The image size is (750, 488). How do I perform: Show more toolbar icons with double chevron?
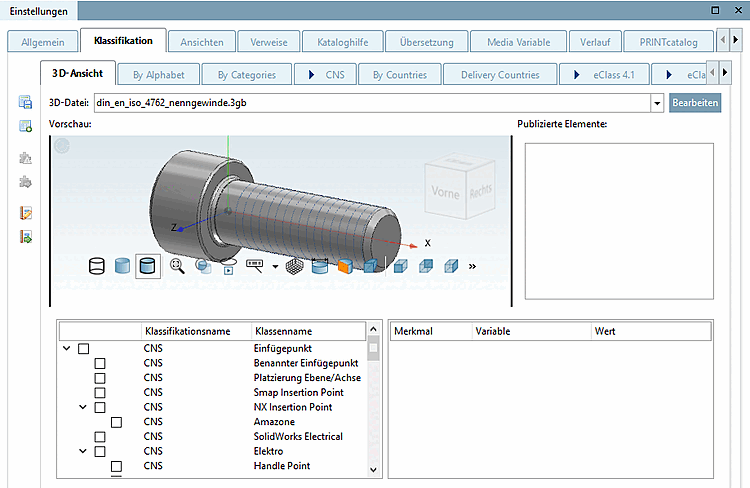click(x=472, y=267)
